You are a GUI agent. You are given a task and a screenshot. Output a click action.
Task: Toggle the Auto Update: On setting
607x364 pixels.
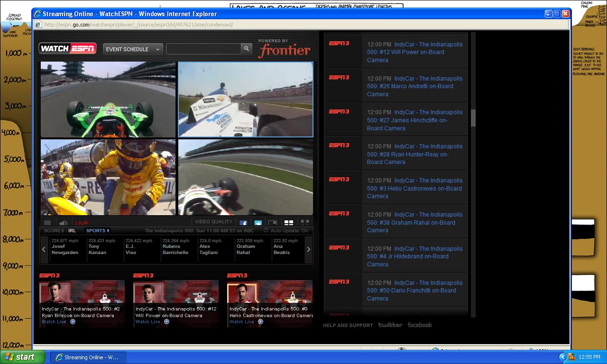pos(289,231)
